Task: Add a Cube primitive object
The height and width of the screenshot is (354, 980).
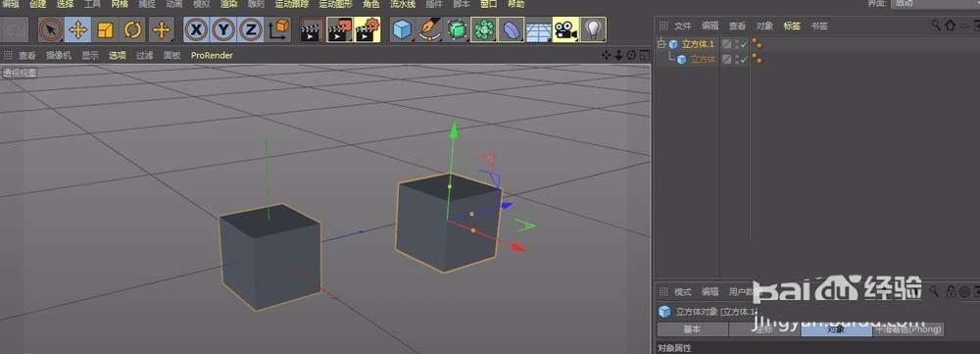Action: [403, 30]
